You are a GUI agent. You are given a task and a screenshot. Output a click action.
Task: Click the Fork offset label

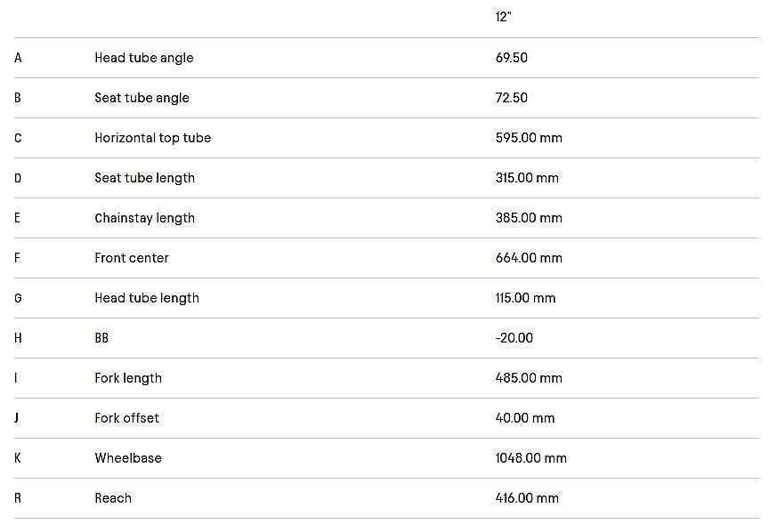(126, 418)
